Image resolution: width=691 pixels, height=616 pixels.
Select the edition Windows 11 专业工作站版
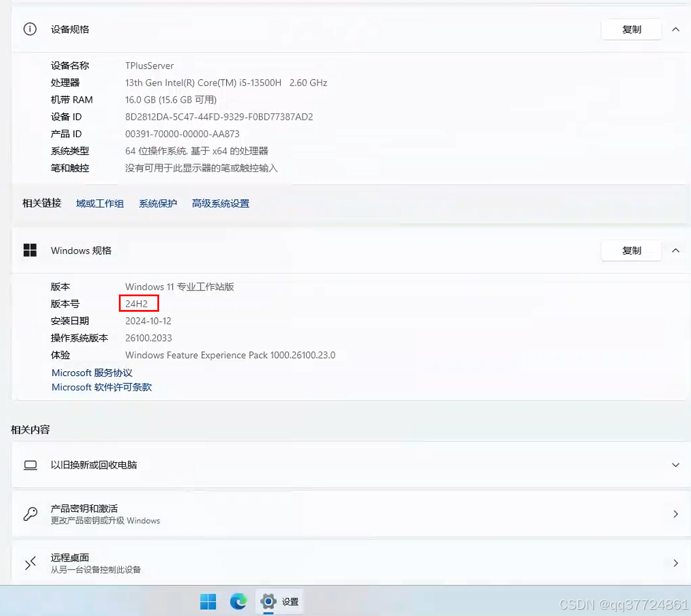[x=180, y=286]
